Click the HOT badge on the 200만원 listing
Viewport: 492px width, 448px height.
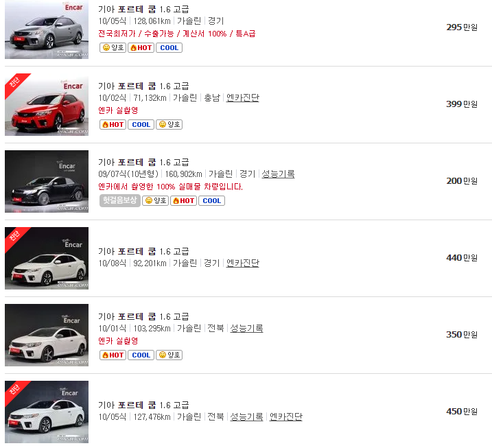click(183, 201)
